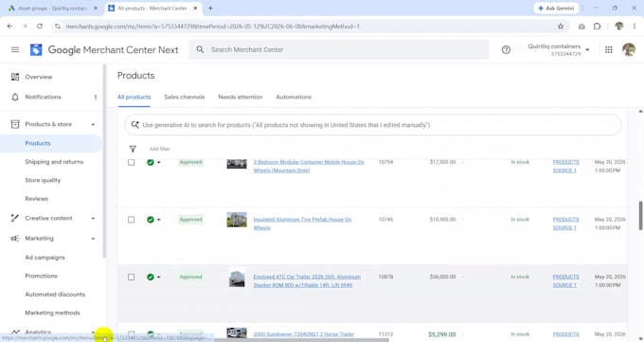644x342 pixels.
Task: Open PRODUCTS SOURCE 1 link for price $10,500.00 row
Action: (565, 224)
